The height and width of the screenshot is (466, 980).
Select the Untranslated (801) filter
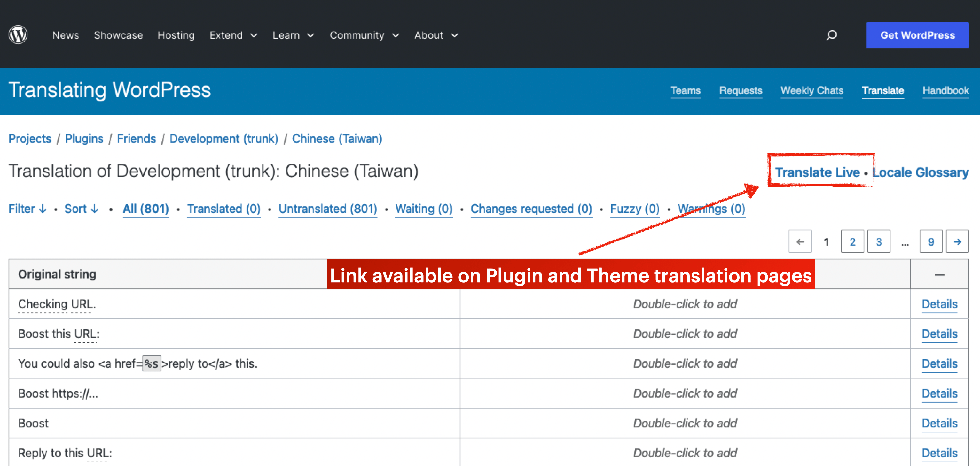point(327,209)
